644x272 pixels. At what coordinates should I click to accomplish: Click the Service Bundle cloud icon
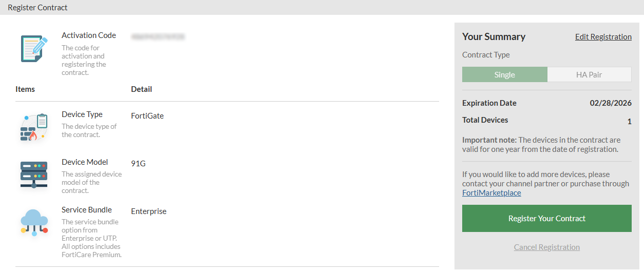[34, 222]
